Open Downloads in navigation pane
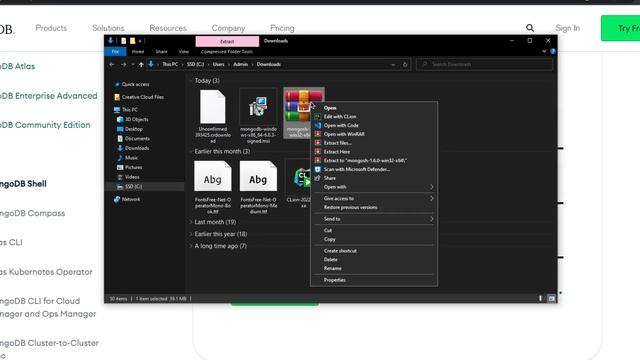 (x=137, y=148)
